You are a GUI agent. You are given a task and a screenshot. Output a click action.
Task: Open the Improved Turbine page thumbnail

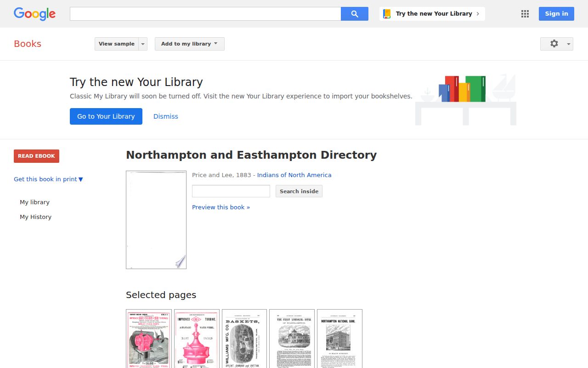[197, 339]
